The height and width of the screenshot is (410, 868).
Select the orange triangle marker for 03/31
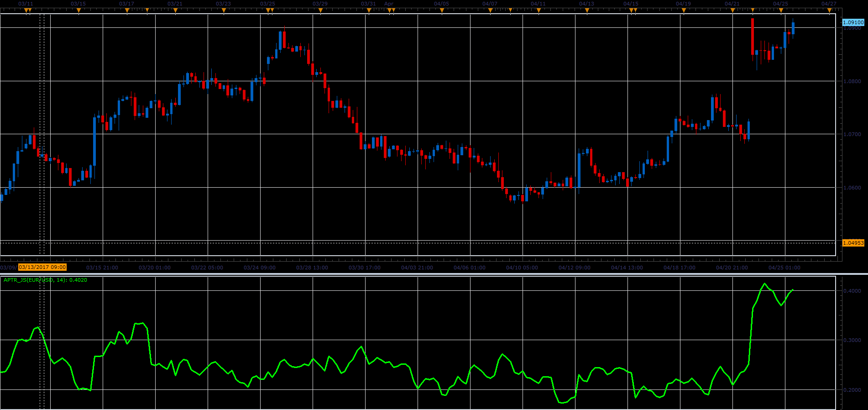point(369,10)
